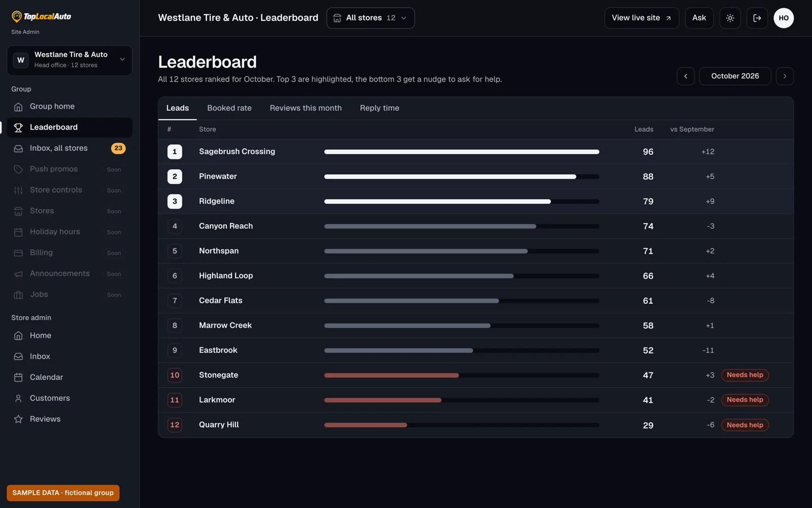The image size is (812, 508).
Task: Open the all-stores Inbox tray icon
Action: [18, 148]
